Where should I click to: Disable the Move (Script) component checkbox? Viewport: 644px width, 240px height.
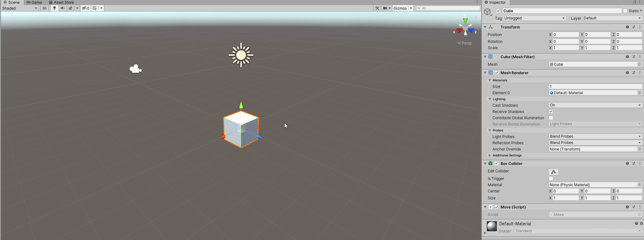click(x=497, y=207)
